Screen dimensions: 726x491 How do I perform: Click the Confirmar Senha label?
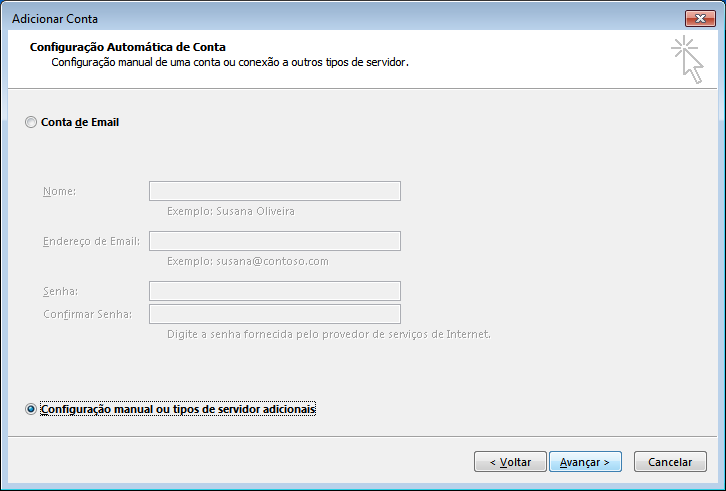88,315
